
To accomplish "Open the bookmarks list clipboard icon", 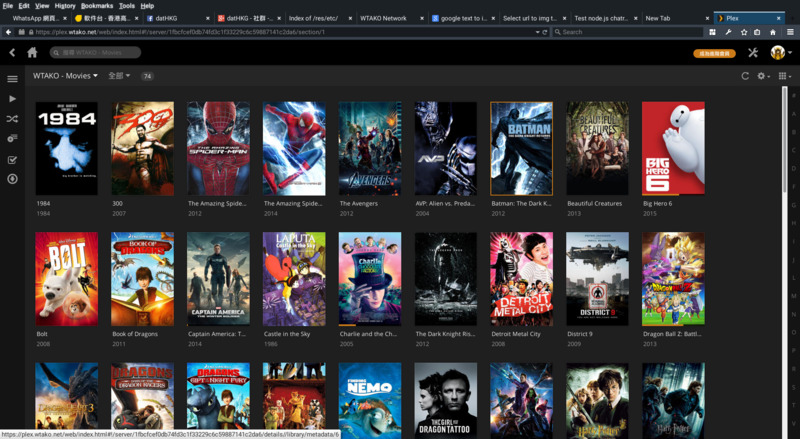I will point(757,32).
